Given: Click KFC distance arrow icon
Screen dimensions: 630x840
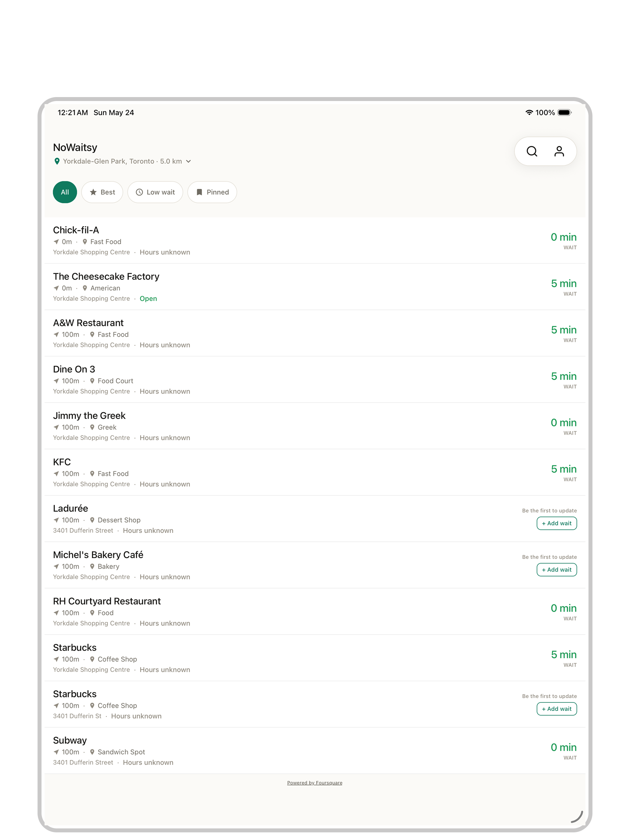Looking at the screenshot, I should point(56,473).
